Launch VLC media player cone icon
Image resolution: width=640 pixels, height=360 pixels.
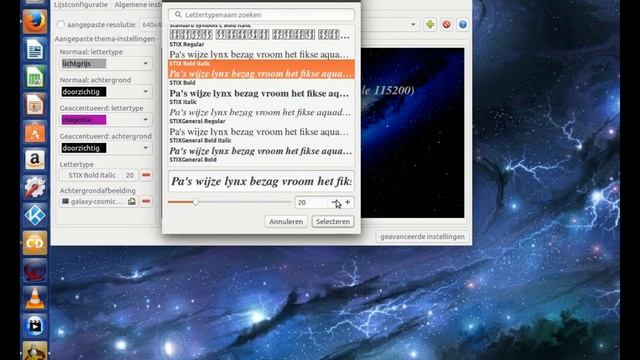(35, 298)
